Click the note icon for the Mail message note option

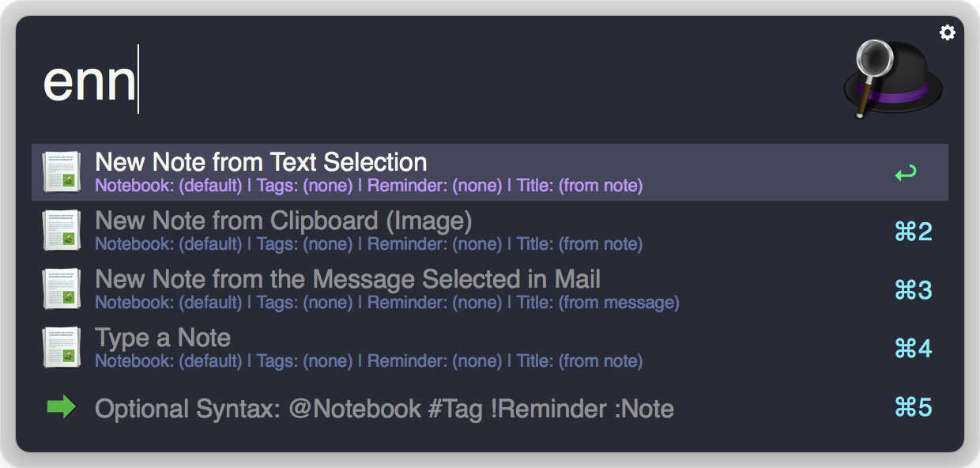tap(62, 288)
